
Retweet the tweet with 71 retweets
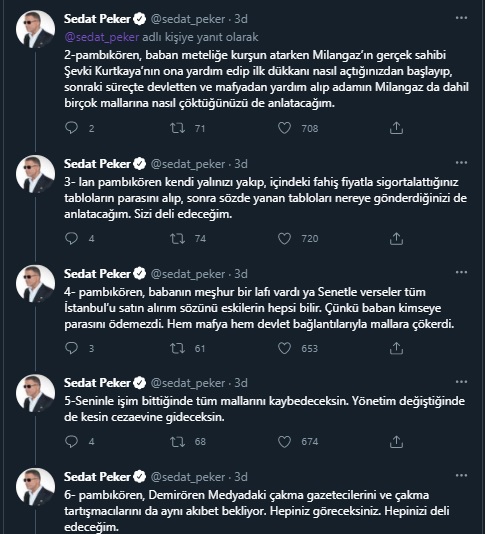tap(177, 128)
